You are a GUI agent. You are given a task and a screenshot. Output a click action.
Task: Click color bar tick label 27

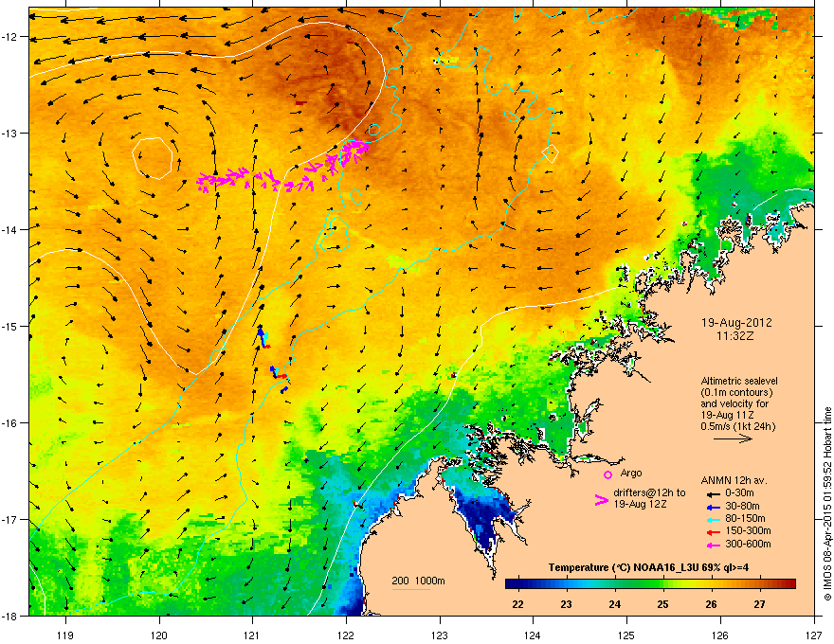pos(759,604)
